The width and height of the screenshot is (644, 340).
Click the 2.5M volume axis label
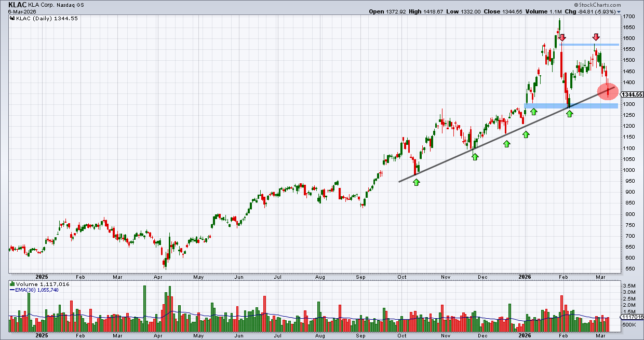point(628,299)
